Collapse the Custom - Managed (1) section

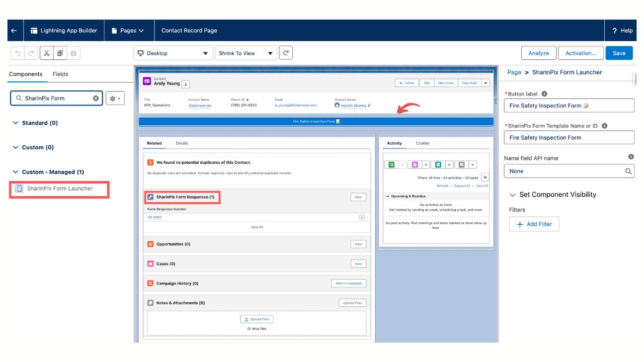(16, 172)
